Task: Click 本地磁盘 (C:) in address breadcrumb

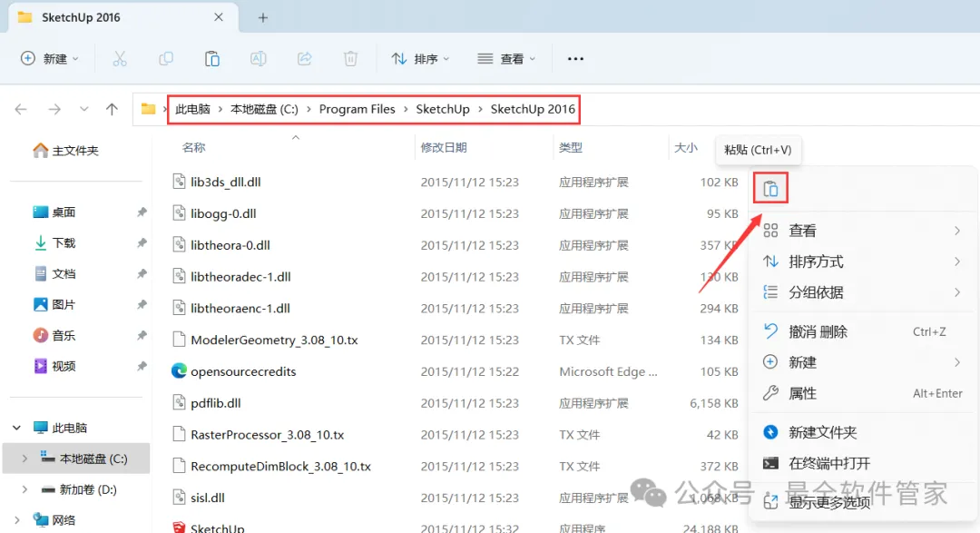Action: pyautogui.click(x=264, y=109)
